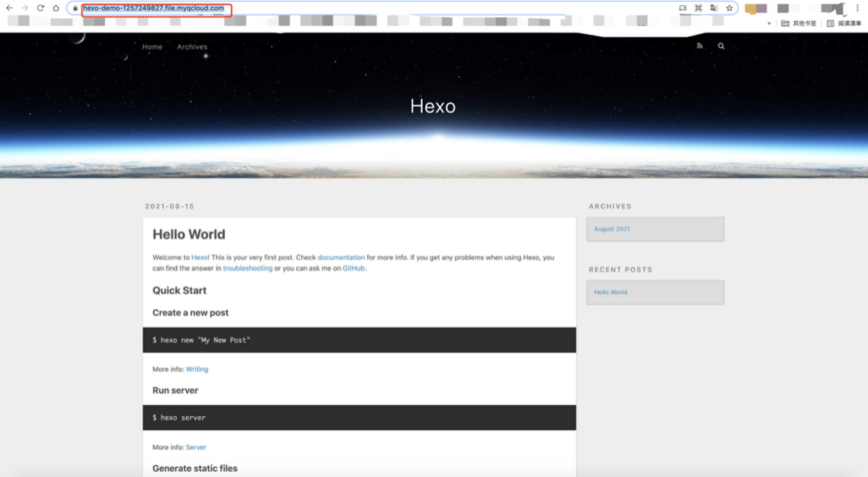Screen dimensions: 868x477
Task: Visit the GitHub link
Action: click(x=354, y=268)
